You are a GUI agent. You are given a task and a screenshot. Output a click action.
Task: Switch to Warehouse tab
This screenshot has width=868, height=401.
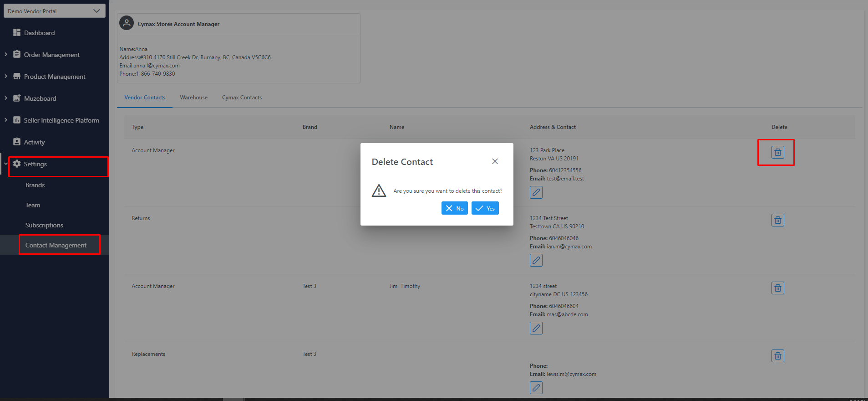pos(193,98)
